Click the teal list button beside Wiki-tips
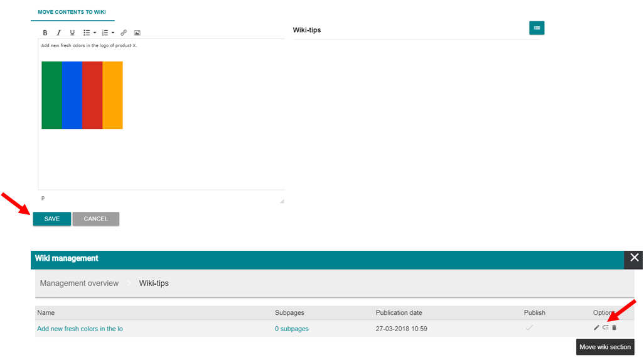Screen dimensions: 644x357 coord(537,28)
